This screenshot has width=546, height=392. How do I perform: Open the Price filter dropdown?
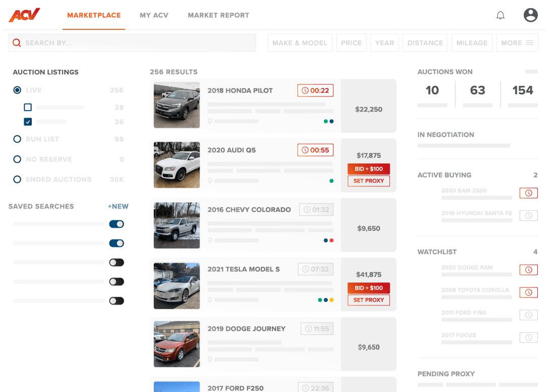351,43
